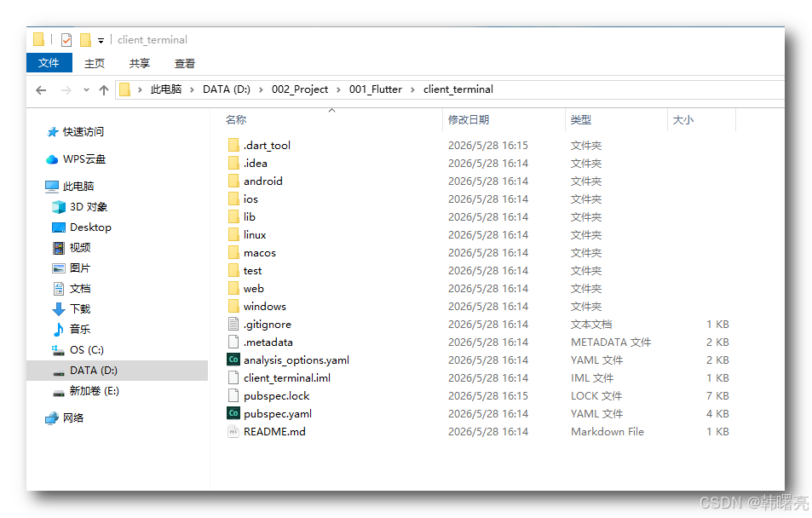
Task: Go up one level with the up arrow
Action: tap(104, 90)
